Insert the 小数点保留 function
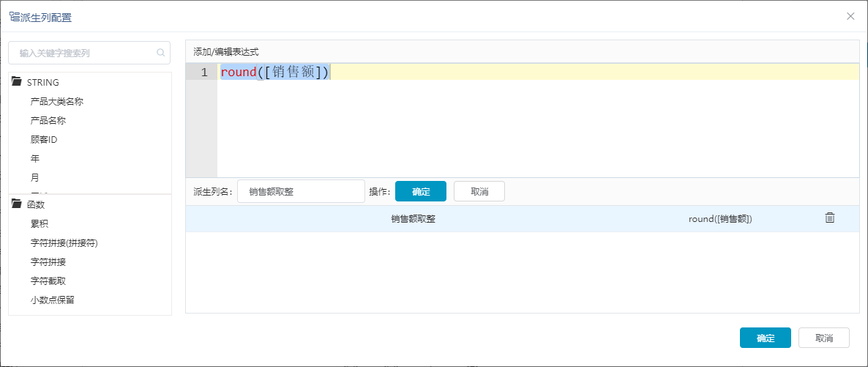 coord(53,300)
